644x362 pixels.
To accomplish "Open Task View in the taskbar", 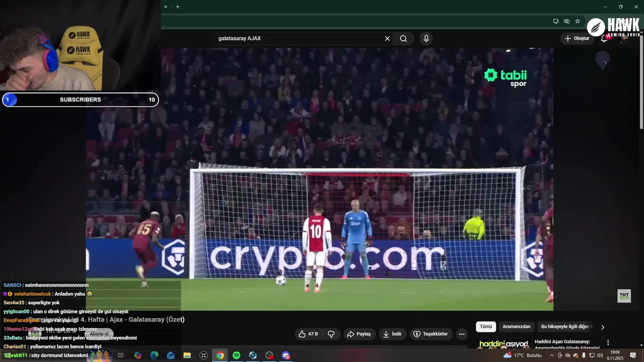I will click(121, 355).
